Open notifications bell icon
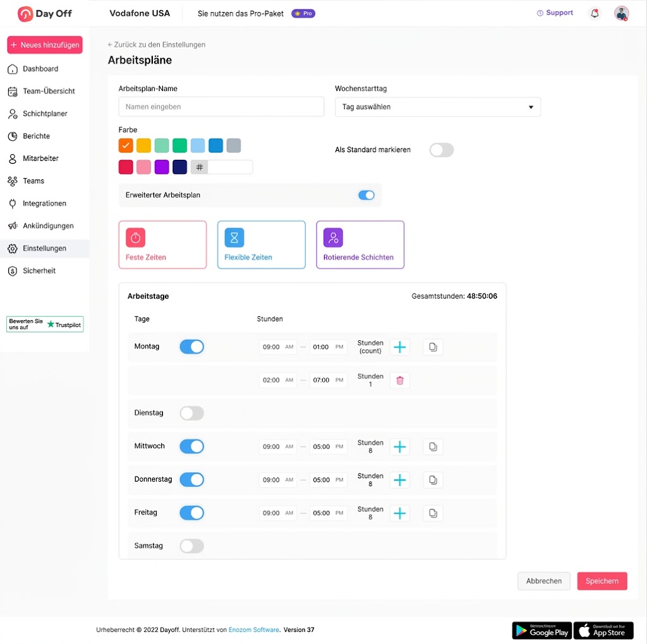This screenshot has height=644, width=647. [x=595, y=14]
